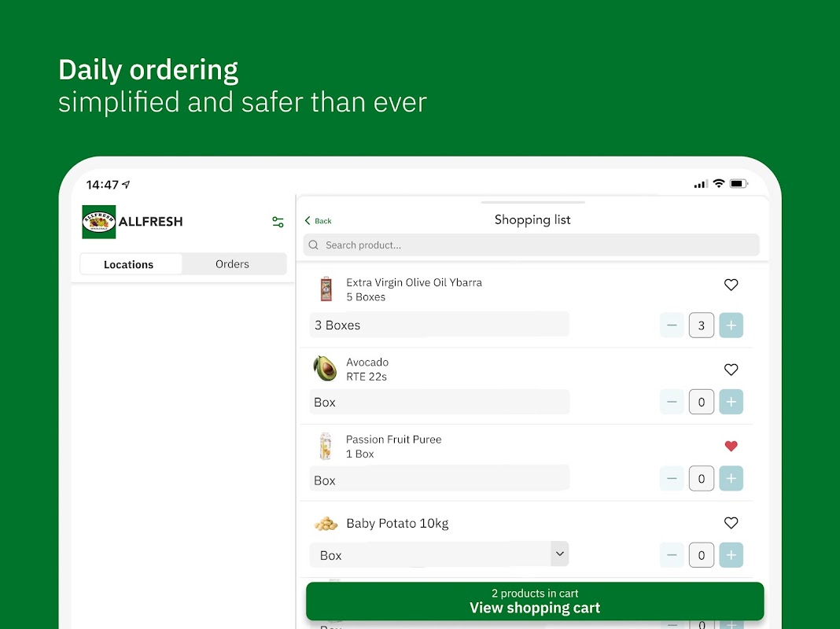Switch to the Orders tab
The width and height of the screenshot is (840, 629).
pos(233,264)
